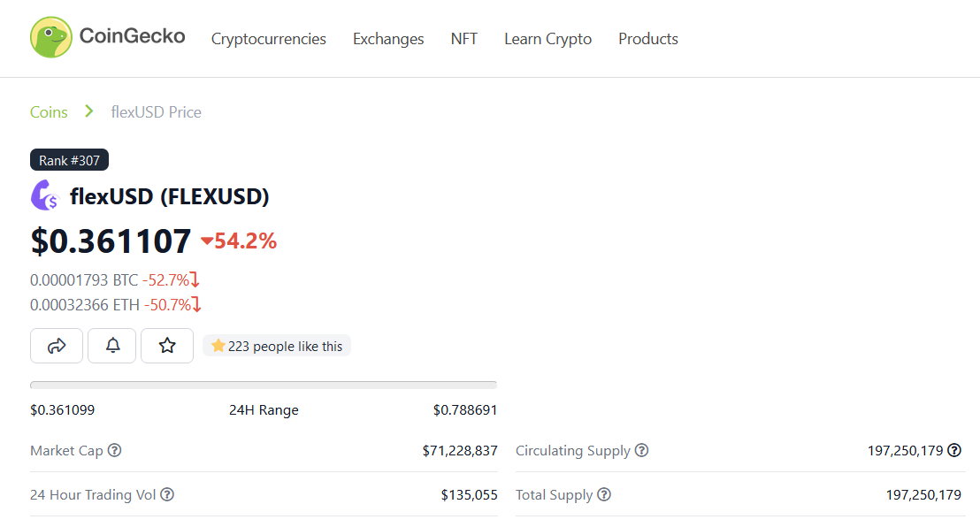Click the 24 Hour Trading Vol label
Screen dimensions: 980x527
[x=93, y=495]
